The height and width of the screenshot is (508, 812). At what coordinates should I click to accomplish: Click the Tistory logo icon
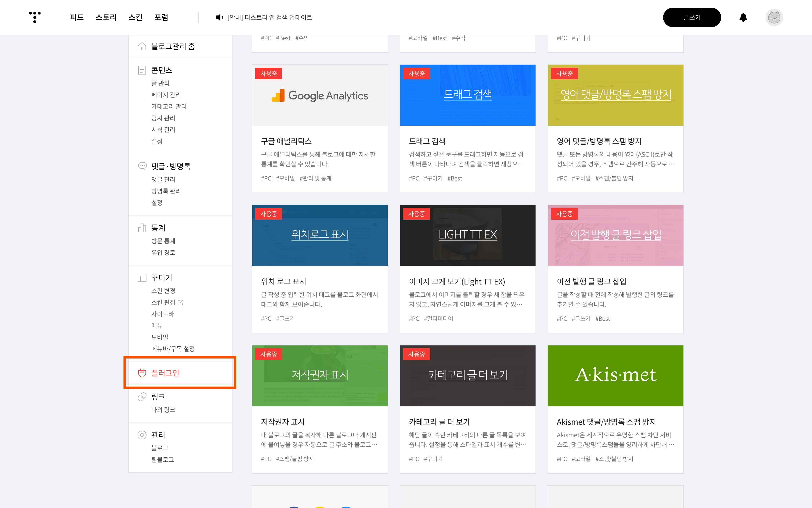click(x=35, y=17)
